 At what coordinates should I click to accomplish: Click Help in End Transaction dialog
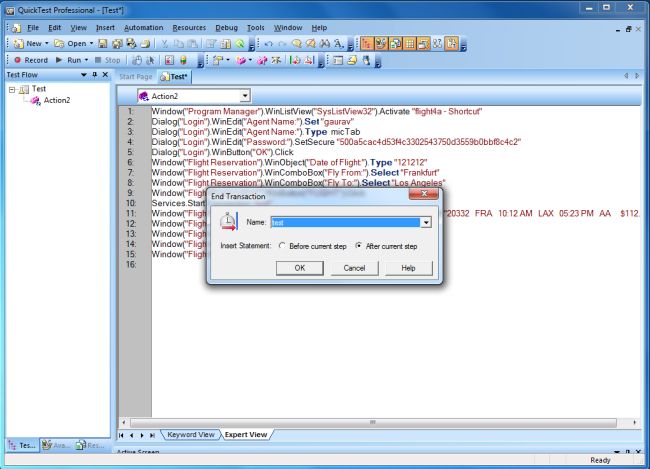(408, 268)
